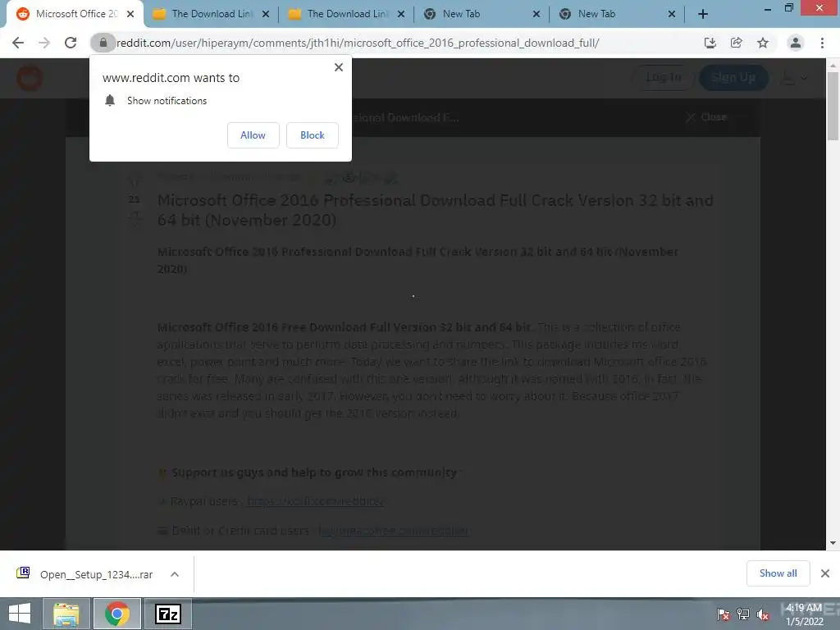
Task: Open the Chrome profile icon
Action: point(796,43)
